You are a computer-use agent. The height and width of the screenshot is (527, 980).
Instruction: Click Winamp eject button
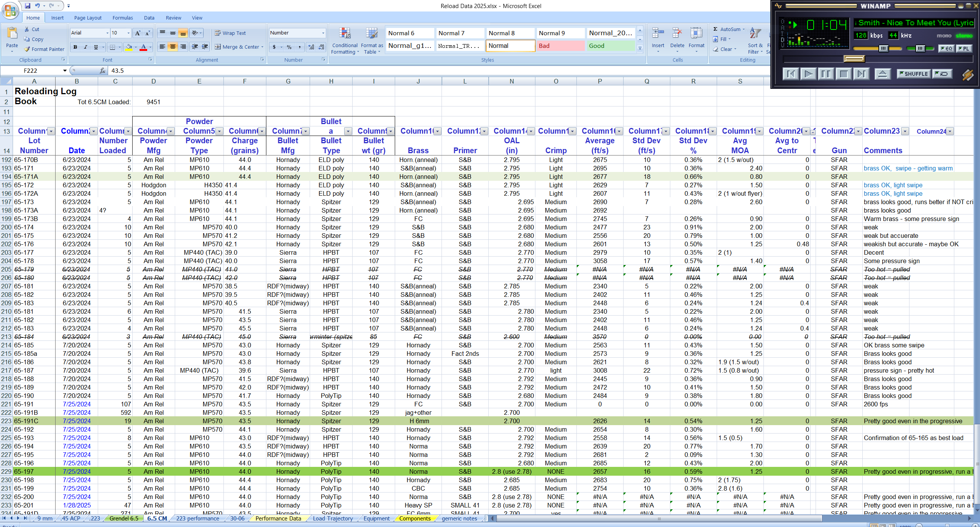click(x=882, y=74)
